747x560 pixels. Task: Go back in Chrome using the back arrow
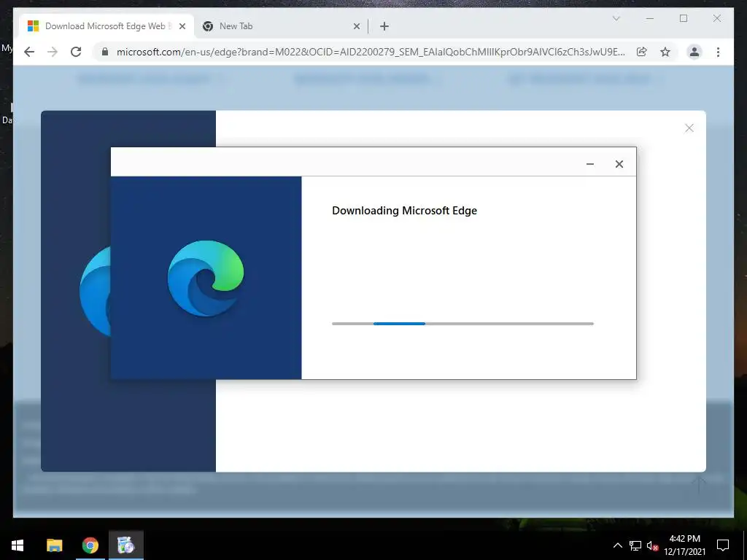point(29,52)
